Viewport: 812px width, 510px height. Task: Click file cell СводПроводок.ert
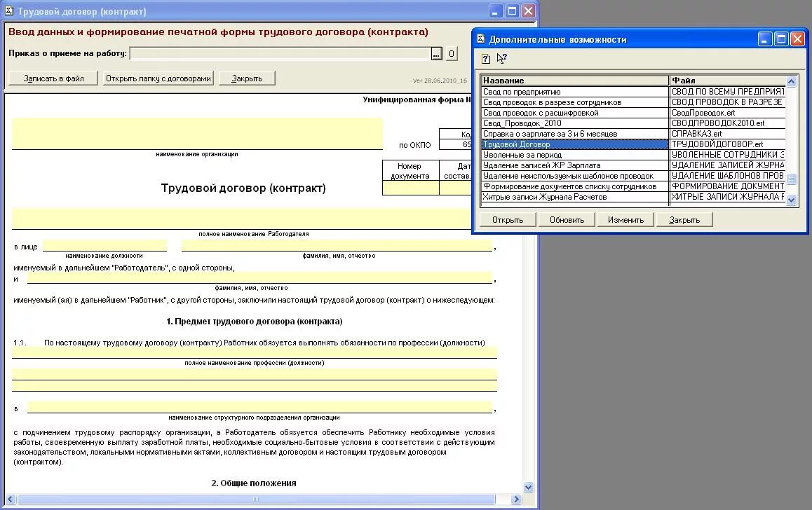(728, 113)
